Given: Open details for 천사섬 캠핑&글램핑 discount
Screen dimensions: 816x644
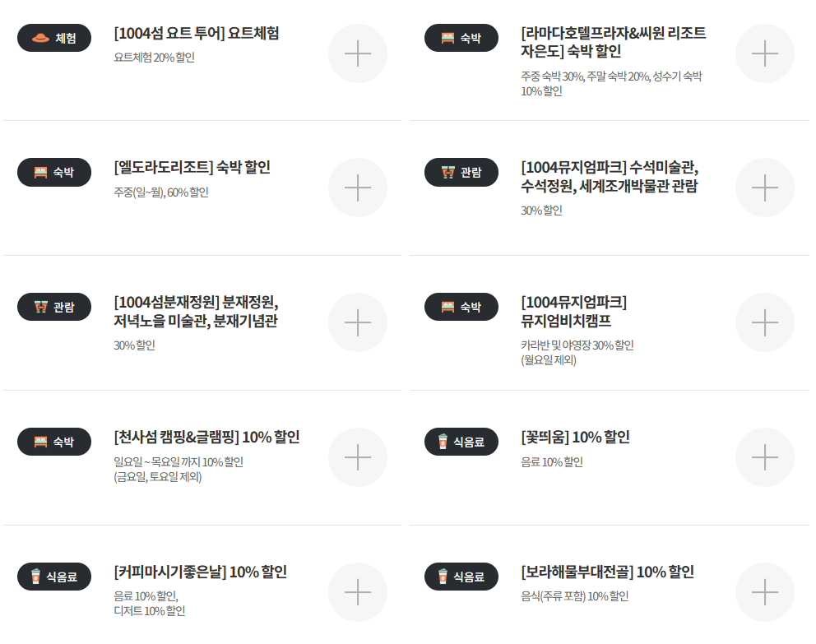Looking at the screenshot, I should (358, 456).
